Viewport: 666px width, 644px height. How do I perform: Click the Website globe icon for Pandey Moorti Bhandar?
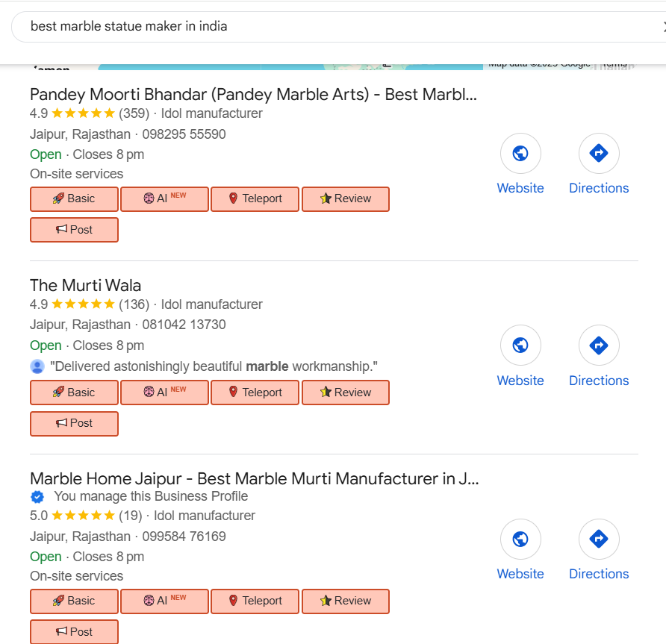520,154
